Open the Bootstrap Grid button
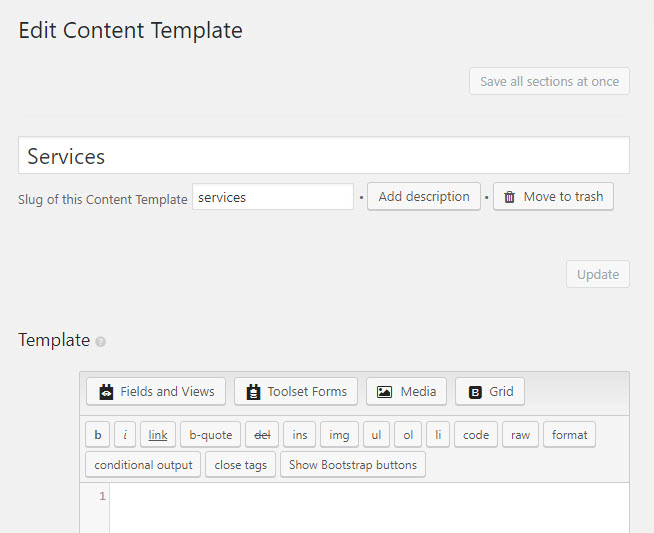 490,392
